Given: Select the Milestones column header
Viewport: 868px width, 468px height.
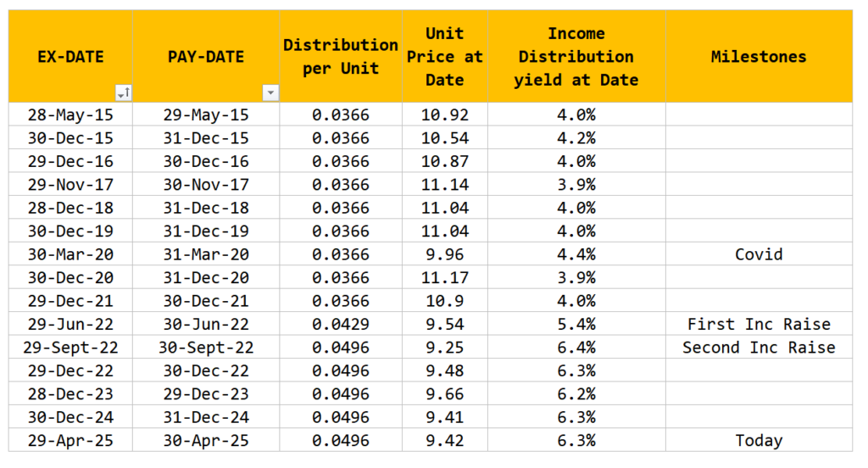Looking at the screenshot, I should (x=758, y=57).
